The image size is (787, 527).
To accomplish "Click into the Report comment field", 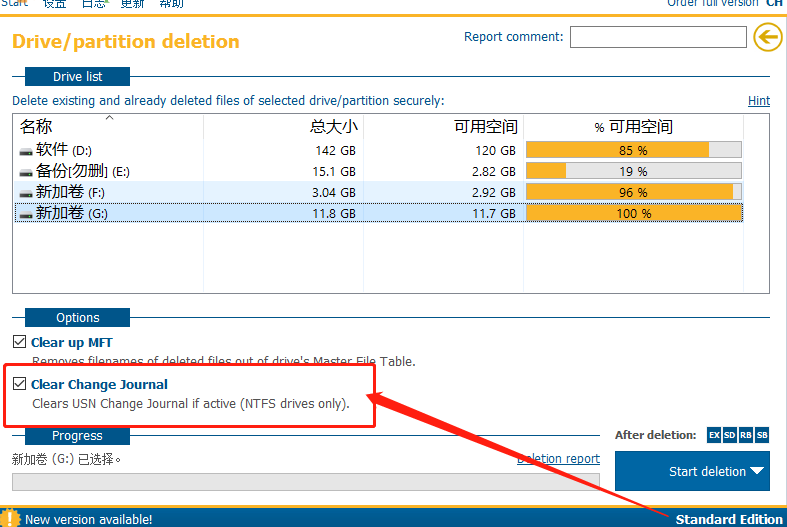I will coord(658,37).
